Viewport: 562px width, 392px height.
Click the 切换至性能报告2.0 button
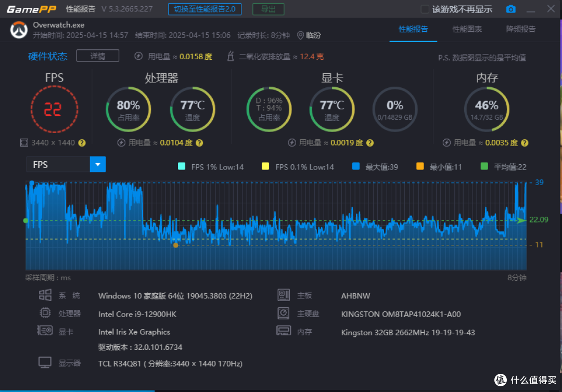[205, 9]
